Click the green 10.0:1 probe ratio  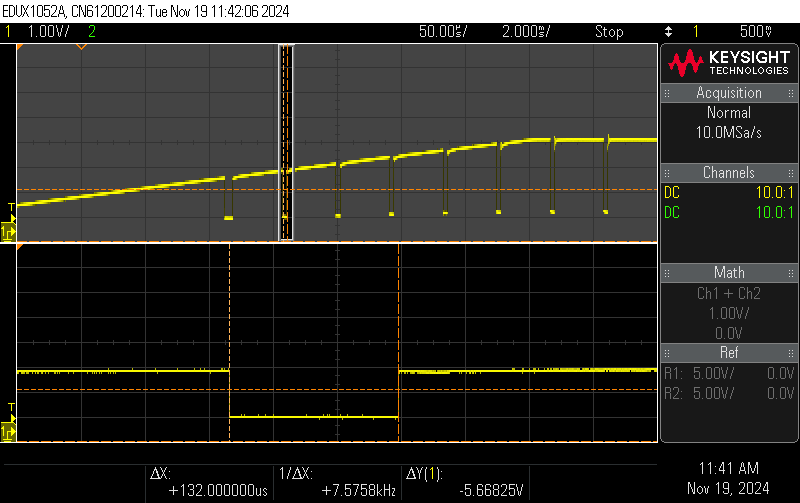click(x=775, y=213)
